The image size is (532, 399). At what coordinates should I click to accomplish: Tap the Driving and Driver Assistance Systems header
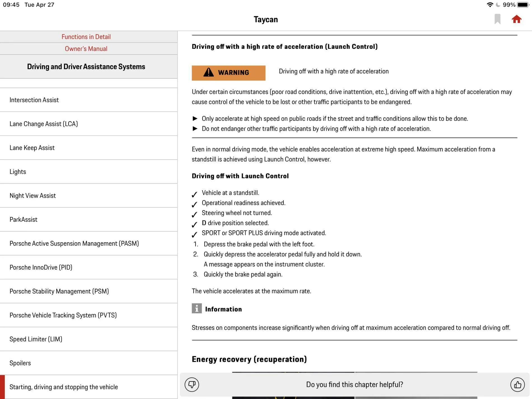tap(86, 67)
